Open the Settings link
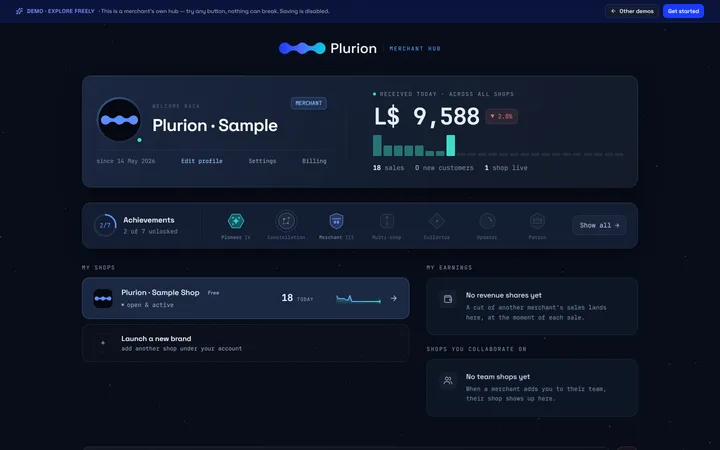 tap(262, 161)
